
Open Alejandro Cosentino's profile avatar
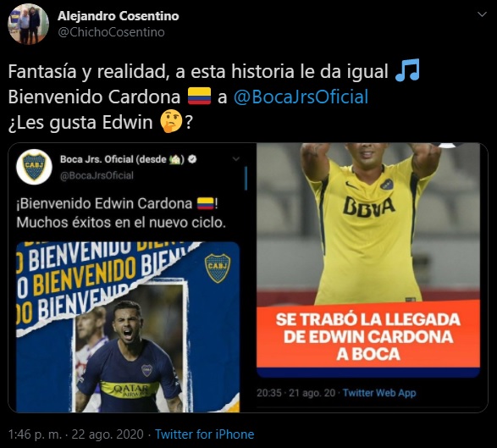(28, 24)
